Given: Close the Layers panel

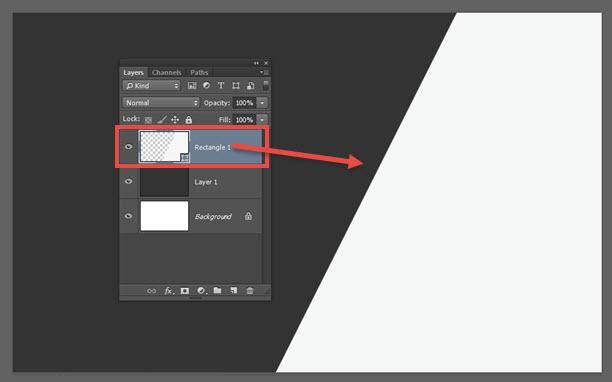Looking at the screenshot, I should [266, 63].
